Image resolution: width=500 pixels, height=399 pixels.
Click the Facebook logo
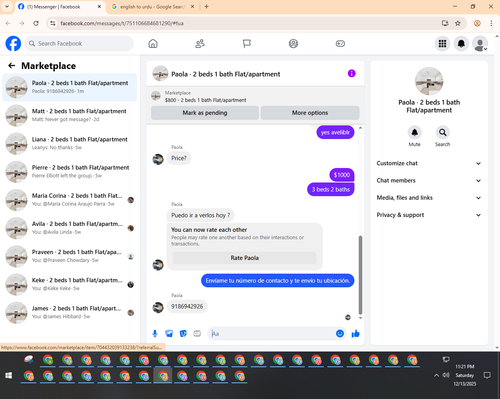click(13, 43)
